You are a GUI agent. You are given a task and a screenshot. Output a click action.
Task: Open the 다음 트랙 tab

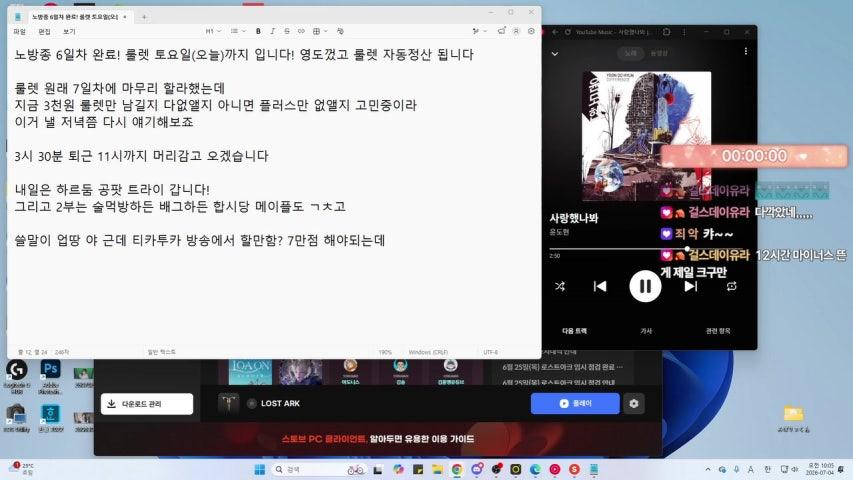pos(574,331)
